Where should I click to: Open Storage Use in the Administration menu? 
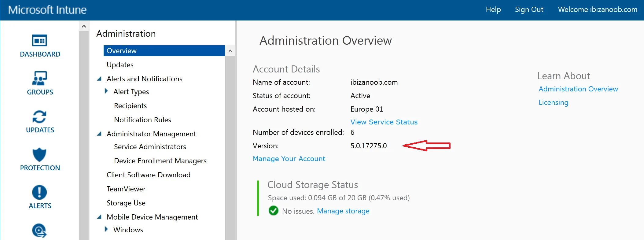tap(126, 203)
